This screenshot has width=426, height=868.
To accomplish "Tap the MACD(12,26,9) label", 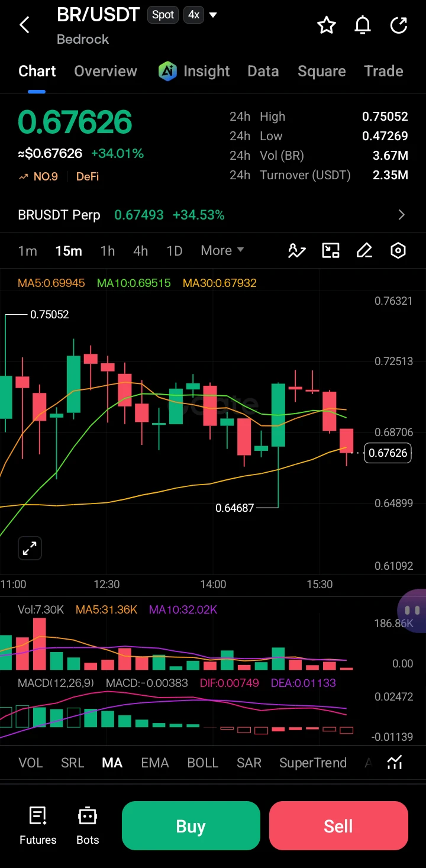I will click(56, 683).
